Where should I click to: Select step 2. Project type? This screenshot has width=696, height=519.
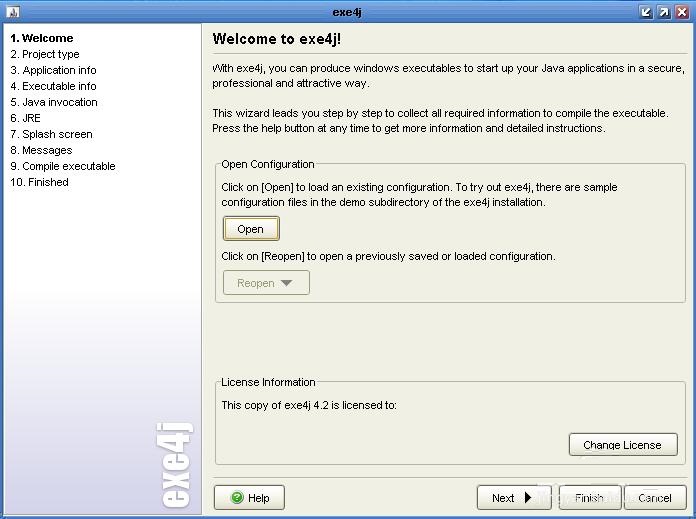point(45,54)
